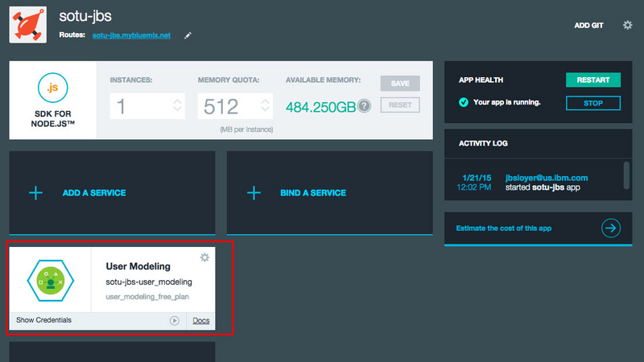This screenshot has width=644, height=362.
Task: Click ADD GIT in the header
Action: [588, 26]
